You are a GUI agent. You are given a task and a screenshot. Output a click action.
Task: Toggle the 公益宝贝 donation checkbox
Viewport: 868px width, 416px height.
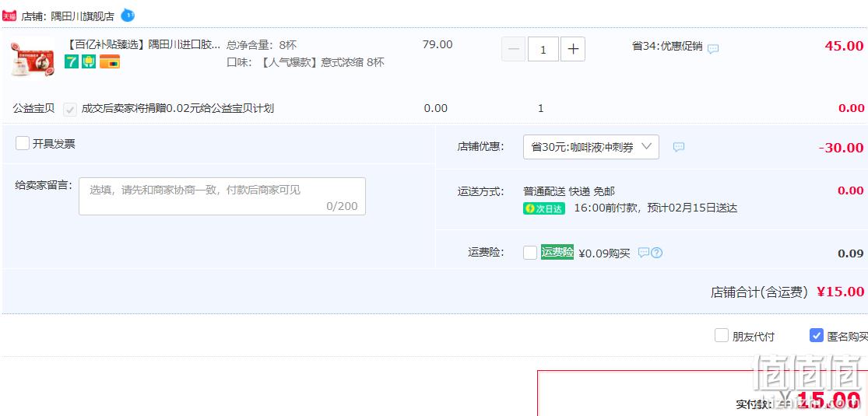pyautogui.click(x=70, y=109)
